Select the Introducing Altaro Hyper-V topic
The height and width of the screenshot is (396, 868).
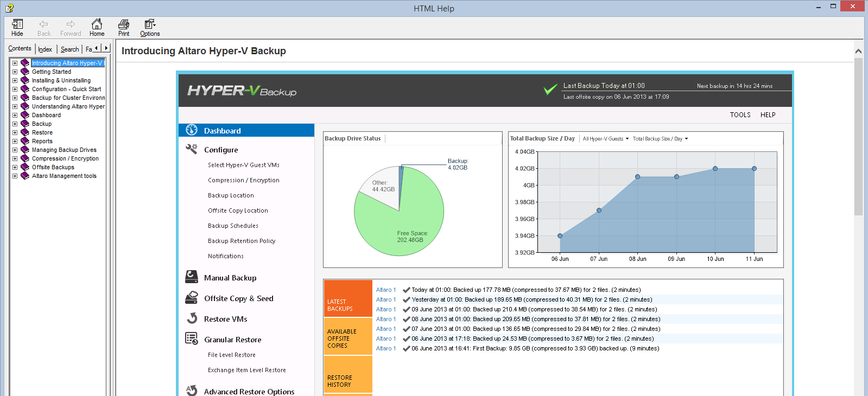click(67, 63)
